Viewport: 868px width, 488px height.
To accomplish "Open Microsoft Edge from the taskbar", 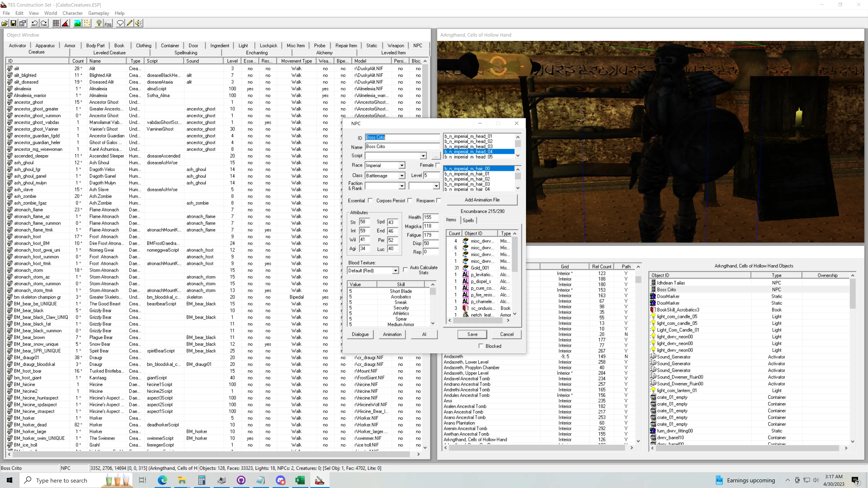I will 163,480.
